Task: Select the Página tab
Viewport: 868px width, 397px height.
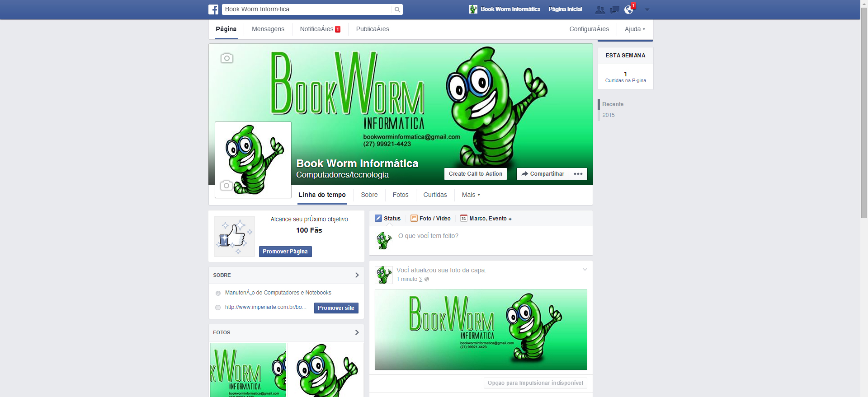Action: tap(226, 29)
